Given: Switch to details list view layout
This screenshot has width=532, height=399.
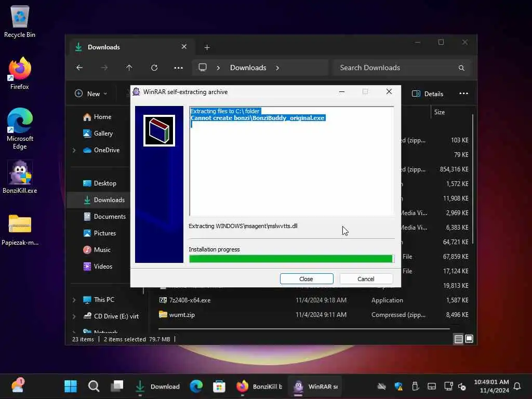Looking at the screenshot, I should [458, 339].
